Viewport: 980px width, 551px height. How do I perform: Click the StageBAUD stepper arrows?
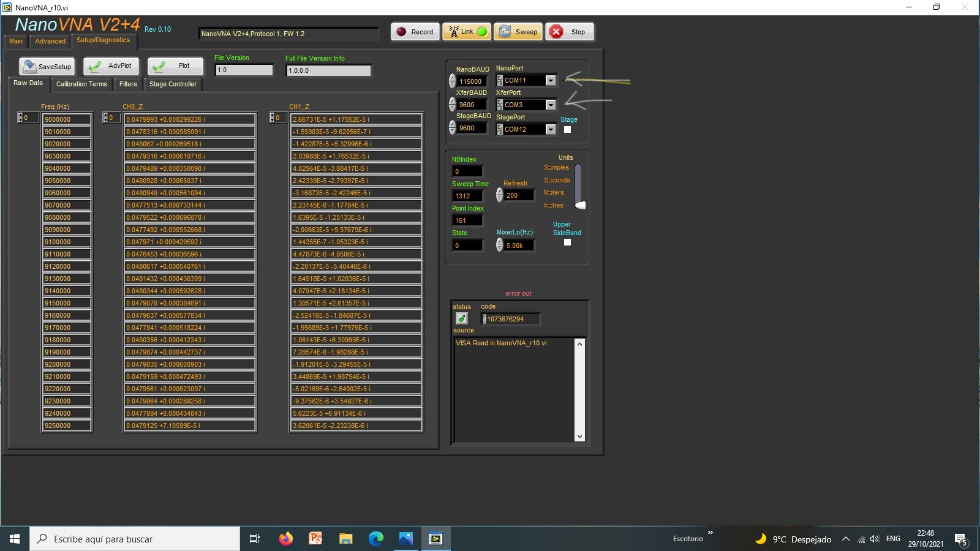click(x=453, y=127)
